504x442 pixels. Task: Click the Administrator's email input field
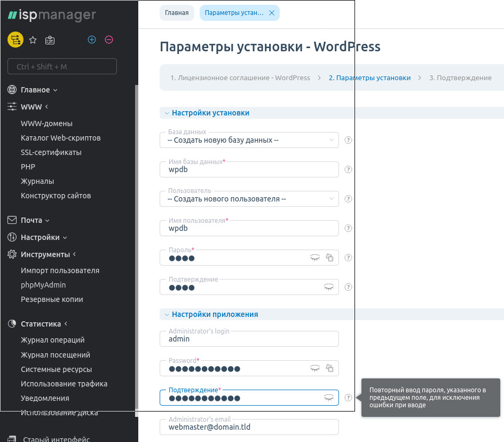249,427
